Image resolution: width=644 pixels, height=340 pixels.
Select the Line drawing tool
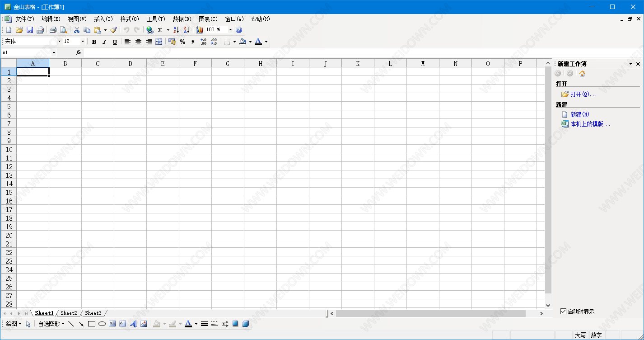[x=71, y=324]
